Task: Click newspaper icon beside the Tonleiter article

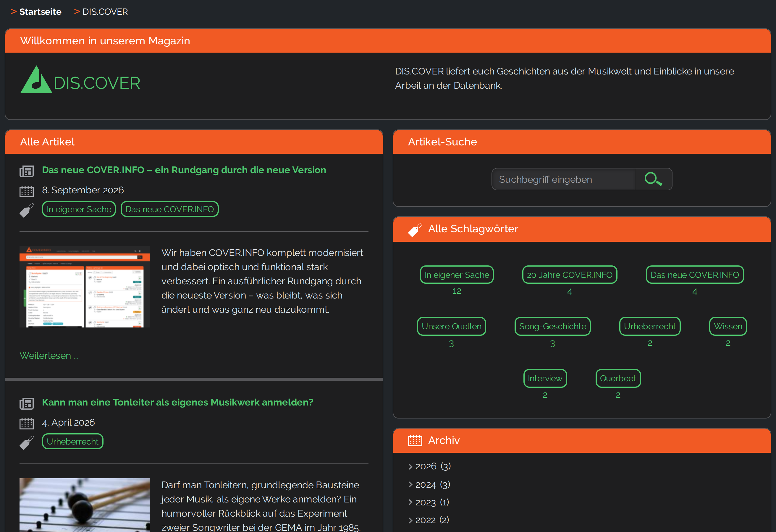Action: coord(26,403)
